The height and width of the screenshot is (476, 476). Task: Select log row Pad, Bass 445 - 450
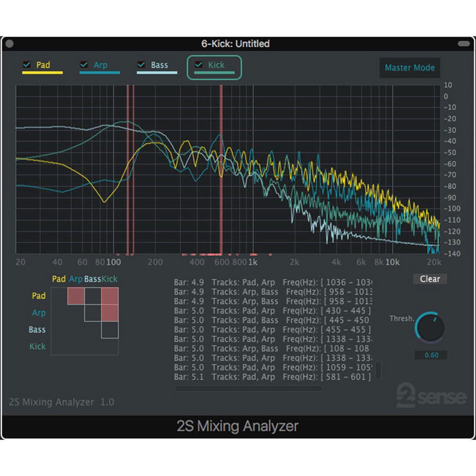[x=273, y=320]
